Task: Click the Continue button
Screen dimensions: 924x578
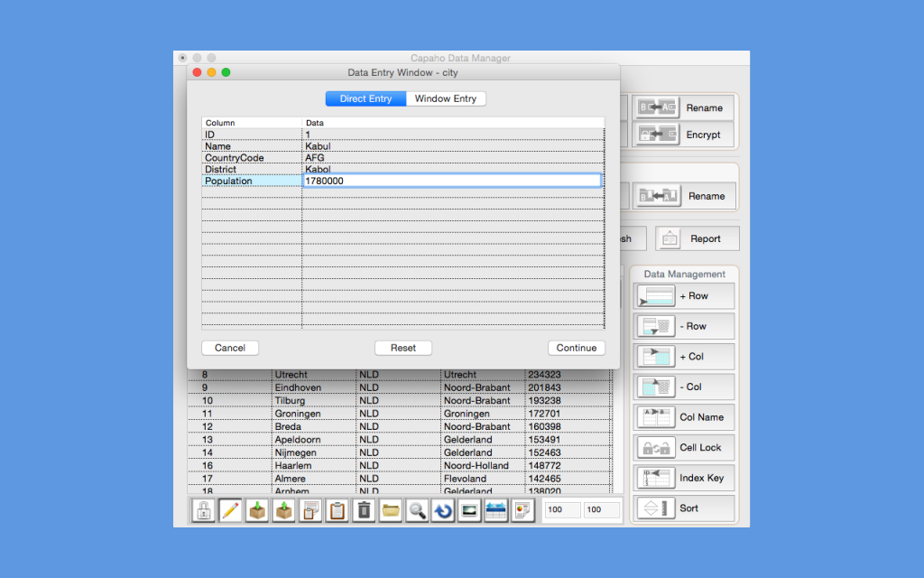Action: (x=576, y=348)
